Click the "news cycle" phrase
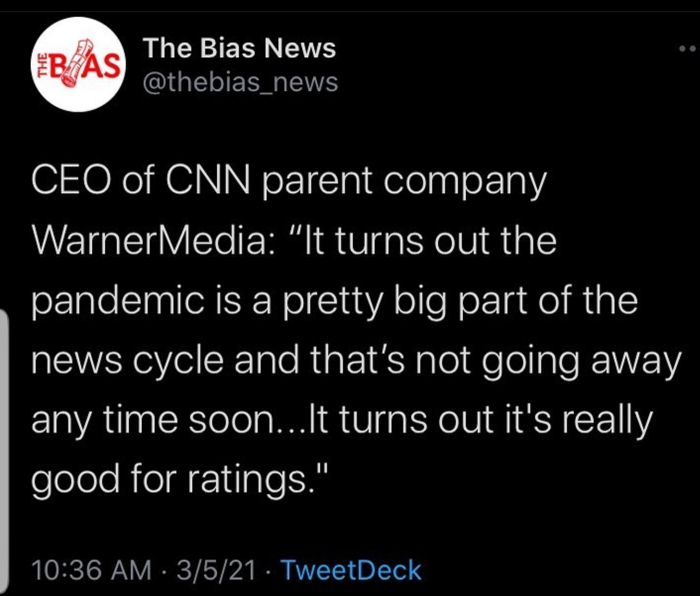 (x=128, y=360)
